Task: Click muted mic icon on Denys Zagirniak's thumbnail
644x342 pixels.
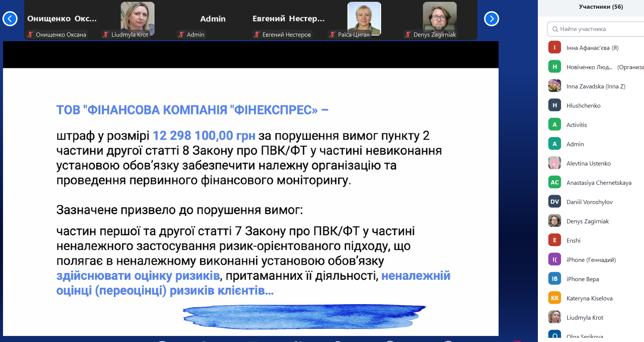Action: coord(408,34)
